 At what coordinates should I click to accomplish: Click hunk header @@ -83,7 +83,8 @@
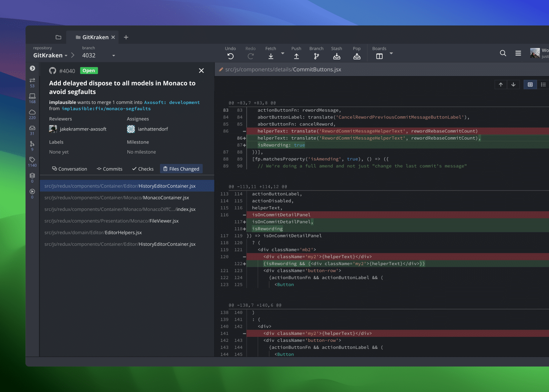[252, 103]
